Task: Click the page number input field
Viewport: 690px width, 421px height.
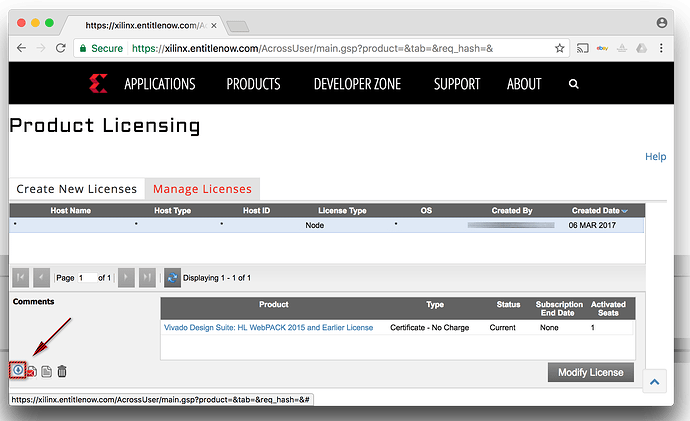Action: click(x=88, y=277)
